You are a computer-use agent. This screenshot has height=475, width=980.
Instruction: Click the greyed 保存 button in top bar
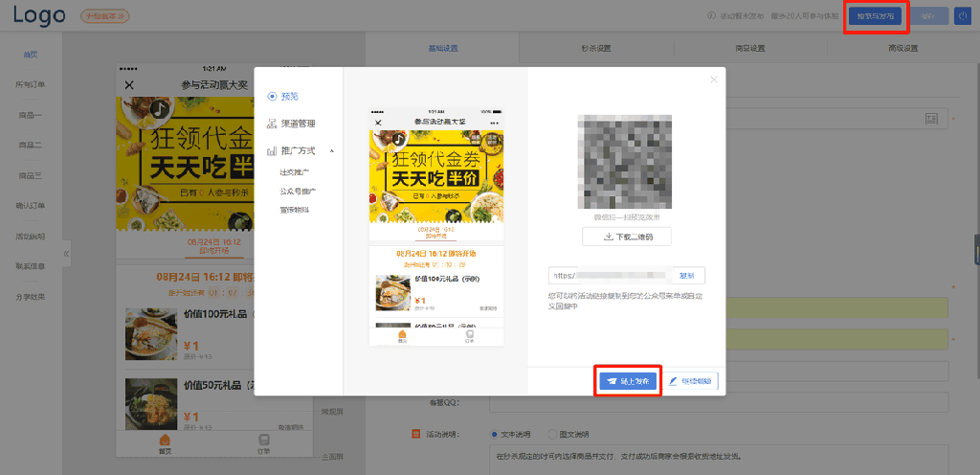pyautogui.click(x=927, y=16)
